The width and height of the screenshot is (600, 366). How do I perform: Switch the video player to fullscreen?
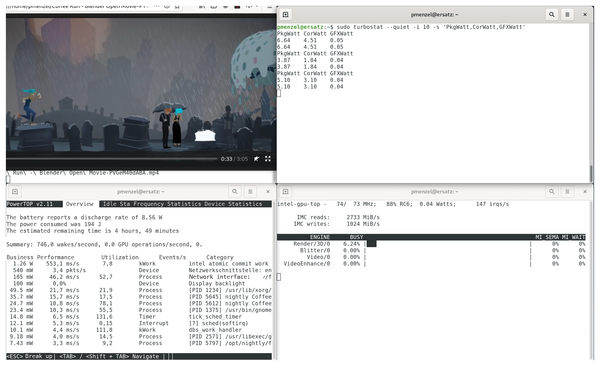click(x=268, y=158)
